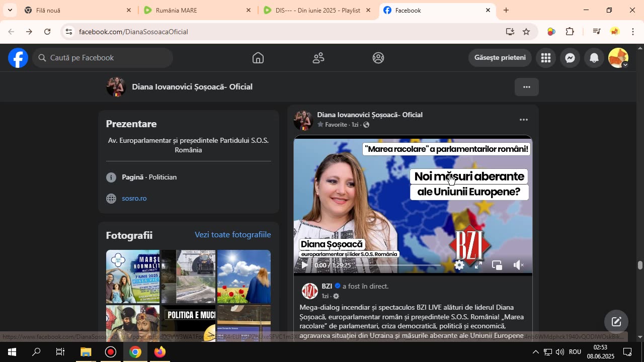
Task: Bookmark this page with the star
Action: [526, 32]
